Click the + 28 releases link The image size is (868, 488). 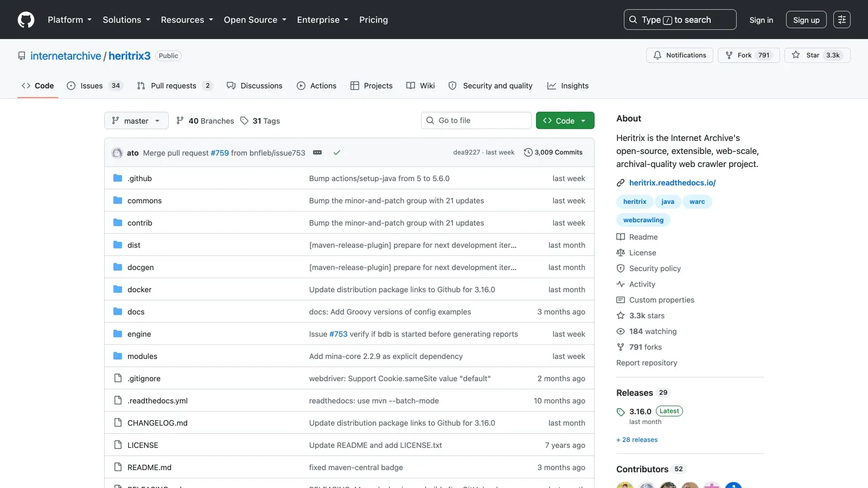tap(637, 440)
